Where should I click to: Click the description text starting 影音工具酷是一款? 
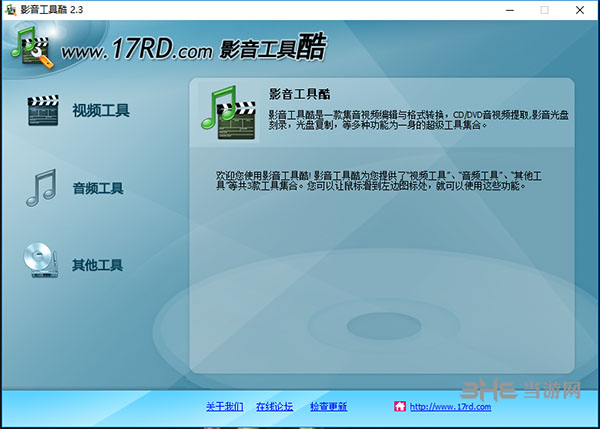[419, 120]
